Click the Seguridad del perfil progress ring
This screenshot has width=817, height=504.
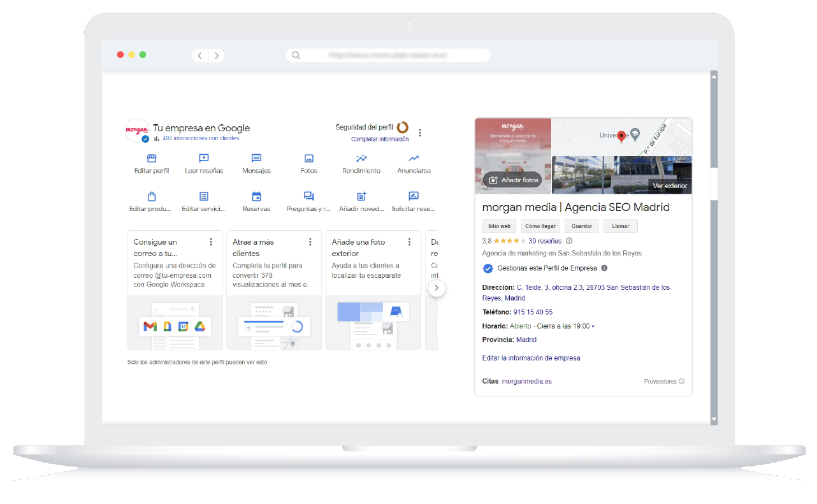[x=403, y=127]
